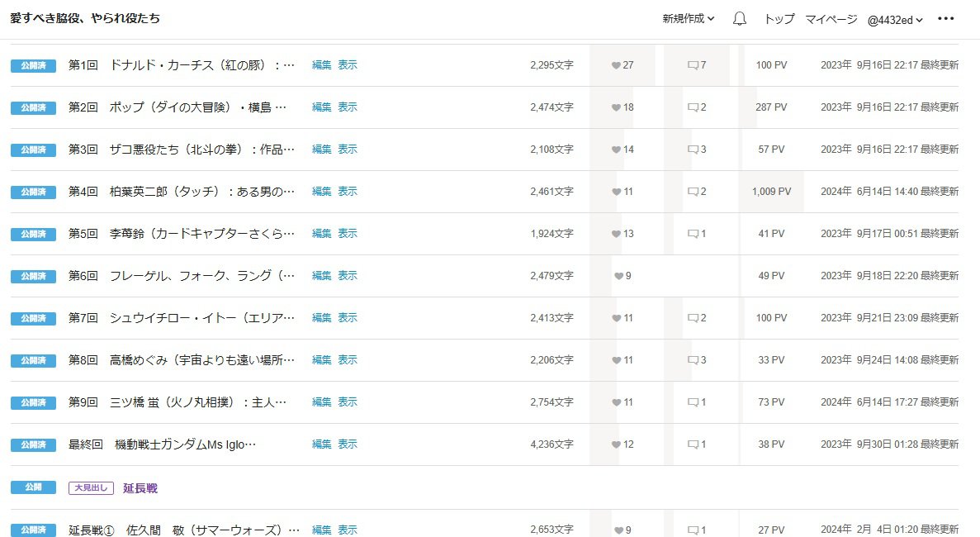
Task: Click the comment icon for 第8回 episode
Action: click(693, 360)
